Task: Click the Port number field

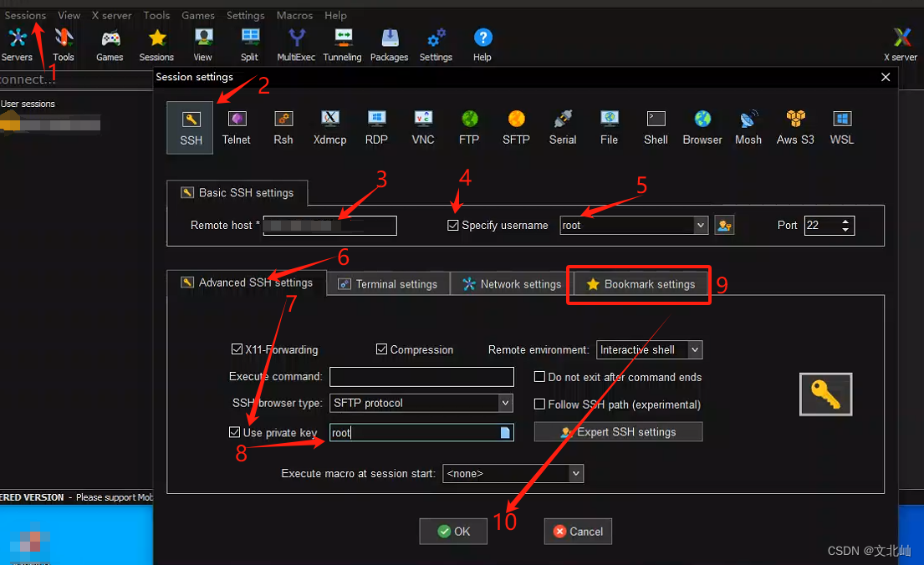Action: click(x=822, y=225)
